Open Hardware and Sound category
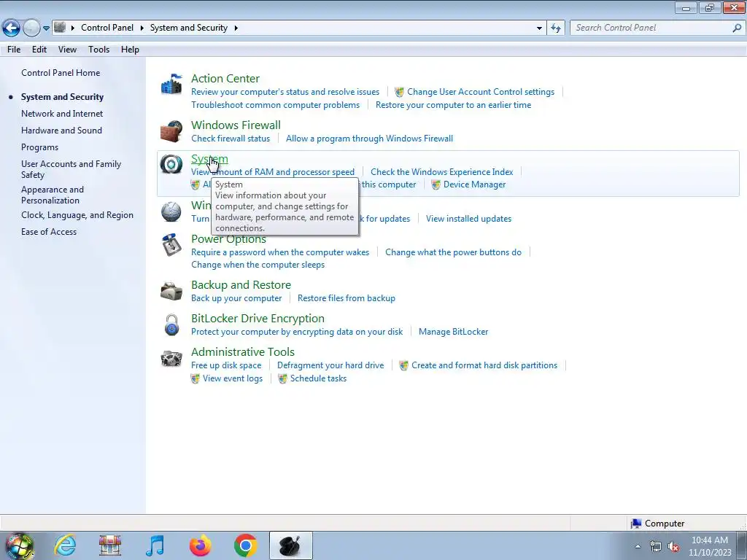 61,131
